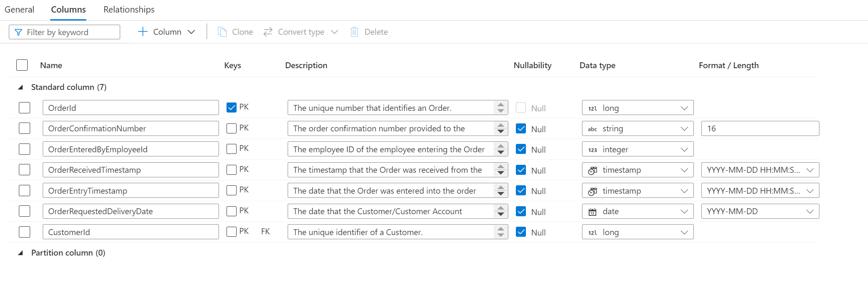
Task: Collapse the Standard column group
Action: click(x=21, y=87)
